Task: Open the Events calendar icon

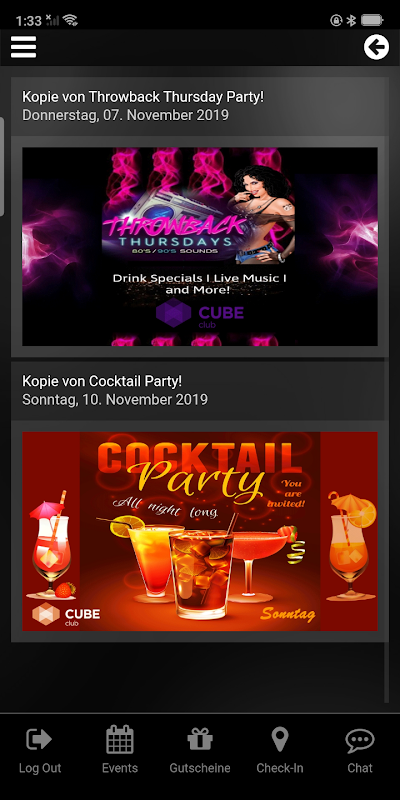Action: [120, 739]
